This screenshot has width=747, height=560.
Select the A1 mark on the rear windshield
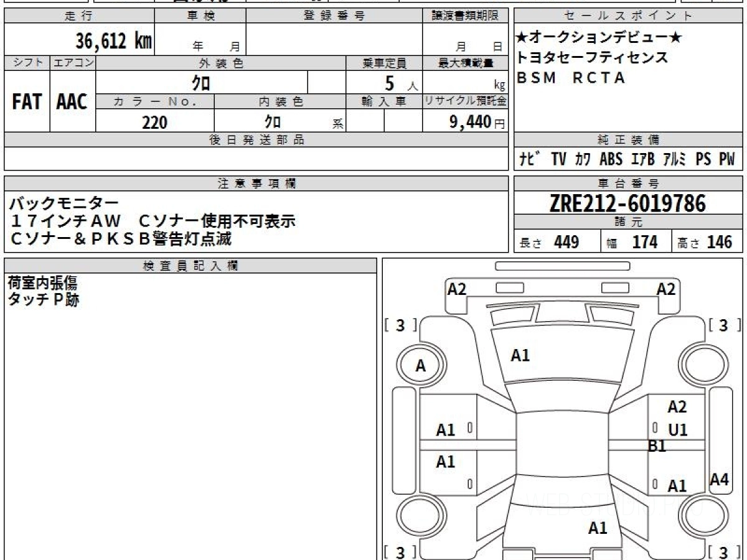click(598, 528)
